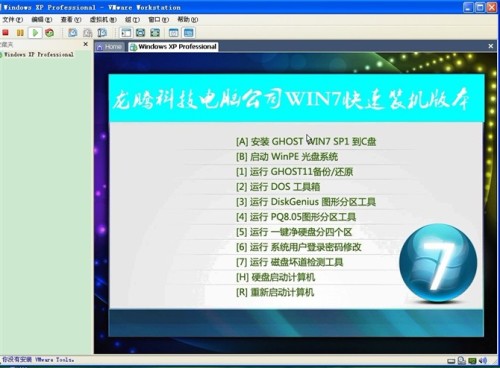The height and width of the screenshot is (368, 500).
Task: Choose [R] 重新启动计算机
Action: (275, 292)
